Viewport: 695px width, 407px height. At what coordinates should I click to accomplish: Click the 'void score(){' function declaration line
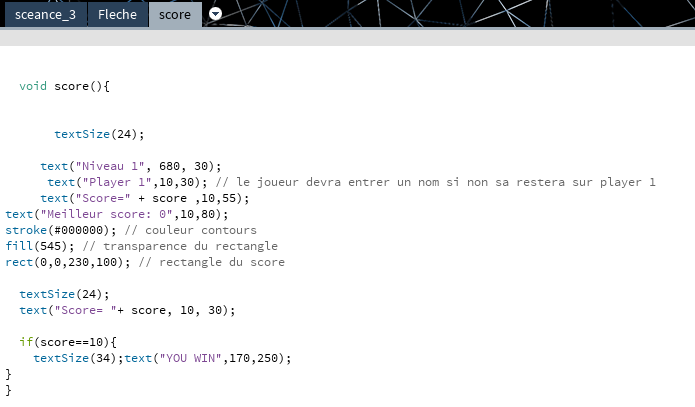click(x=64, y=86)
